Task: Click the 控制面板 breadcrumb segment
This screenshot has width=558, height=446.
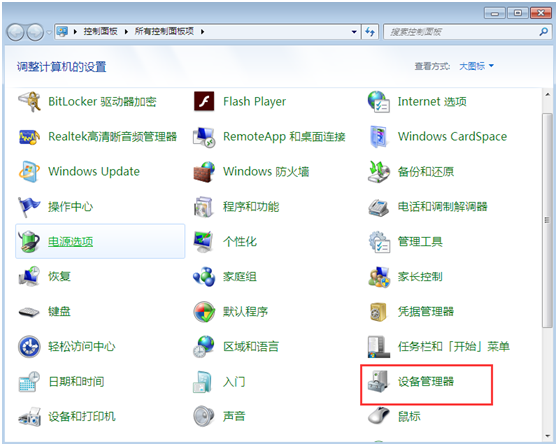Action: point(100,31)
